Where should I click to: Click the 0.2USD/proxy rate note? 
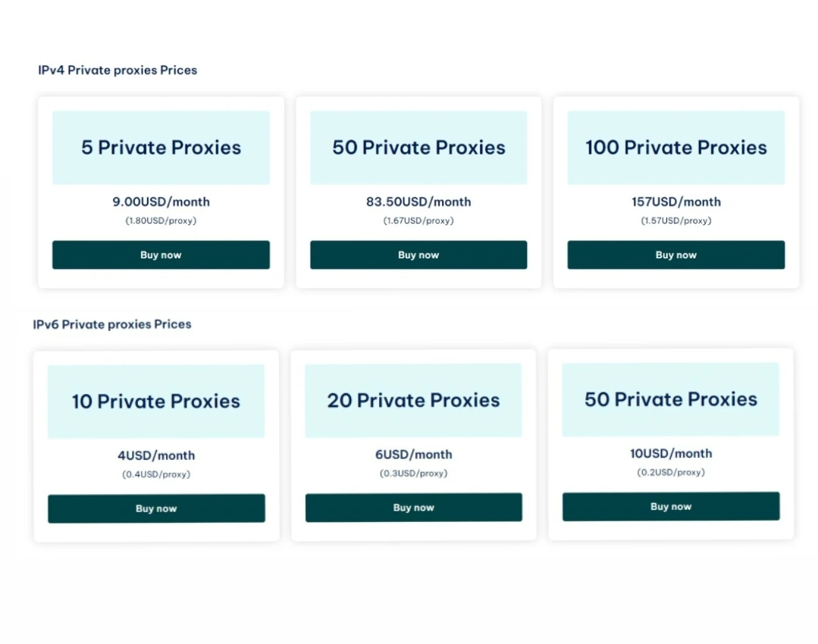[671, 472]
